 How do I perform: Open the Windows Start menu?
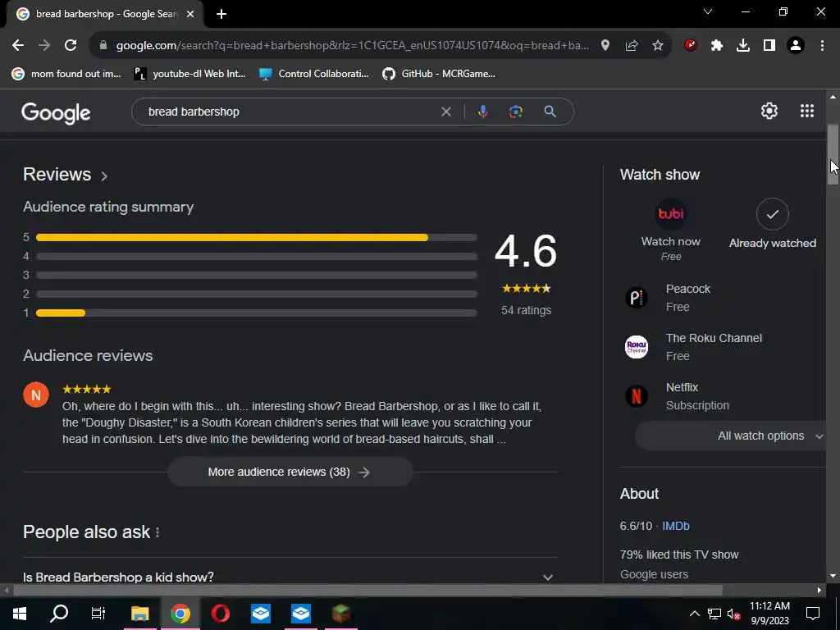[x=20, y=614]
